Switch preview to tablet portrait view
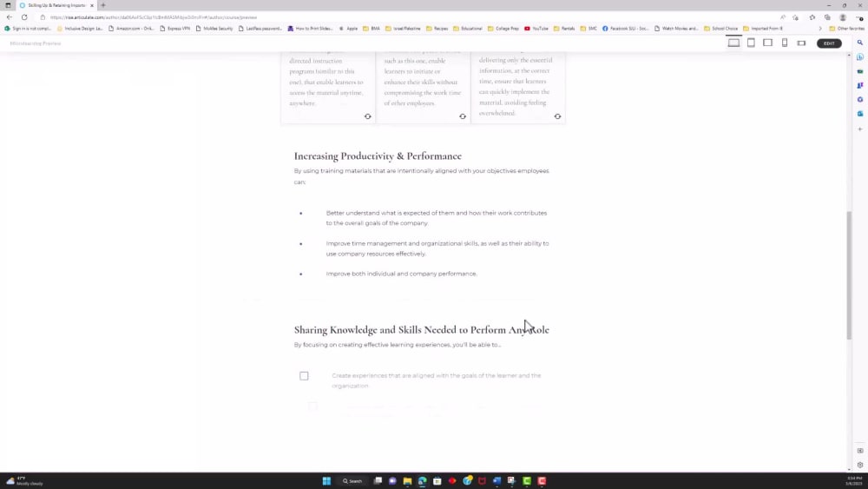The height and width of the screenshot is (489, 868). pyautogui.click(x=751, y=43)
